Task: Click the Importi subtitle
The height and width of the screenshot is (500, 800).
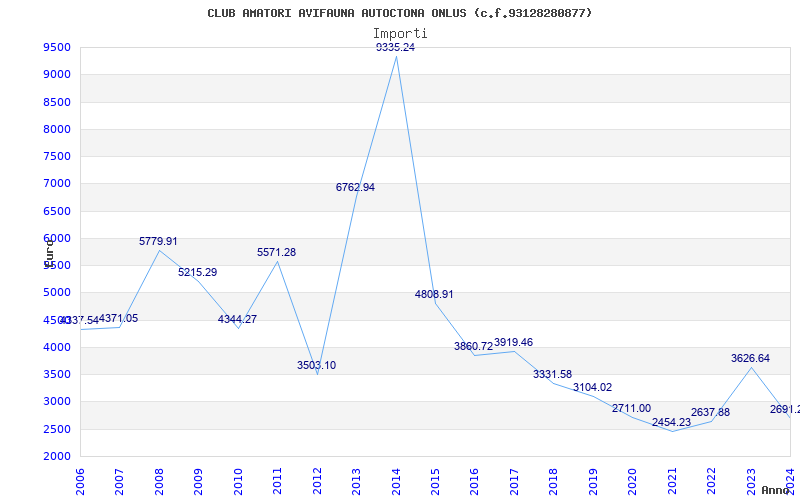Action: click(x=399, y=34)
